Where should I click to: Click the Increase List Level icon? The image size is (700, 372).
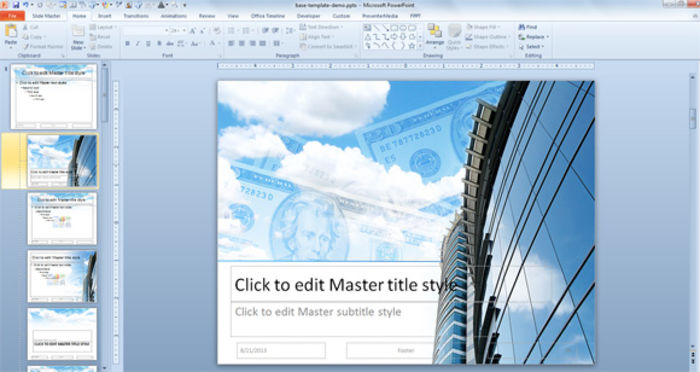pos(275,30)
